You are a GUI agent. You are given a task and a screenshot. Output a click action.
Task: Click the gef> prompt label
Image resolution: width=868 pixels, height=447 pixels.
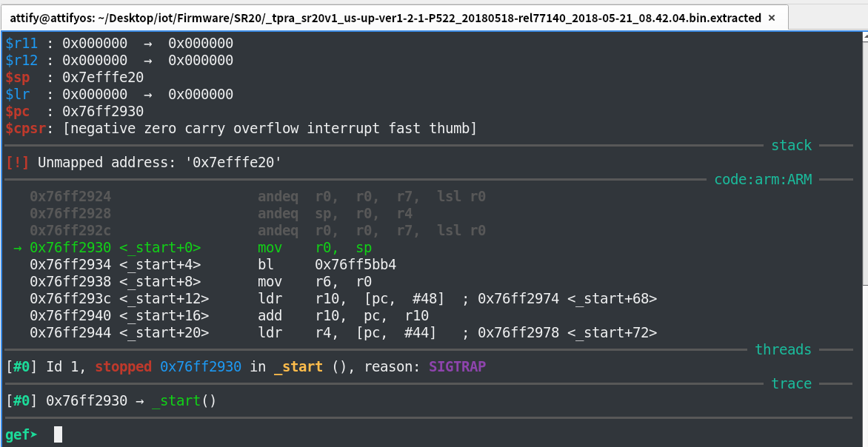[21, 435]
